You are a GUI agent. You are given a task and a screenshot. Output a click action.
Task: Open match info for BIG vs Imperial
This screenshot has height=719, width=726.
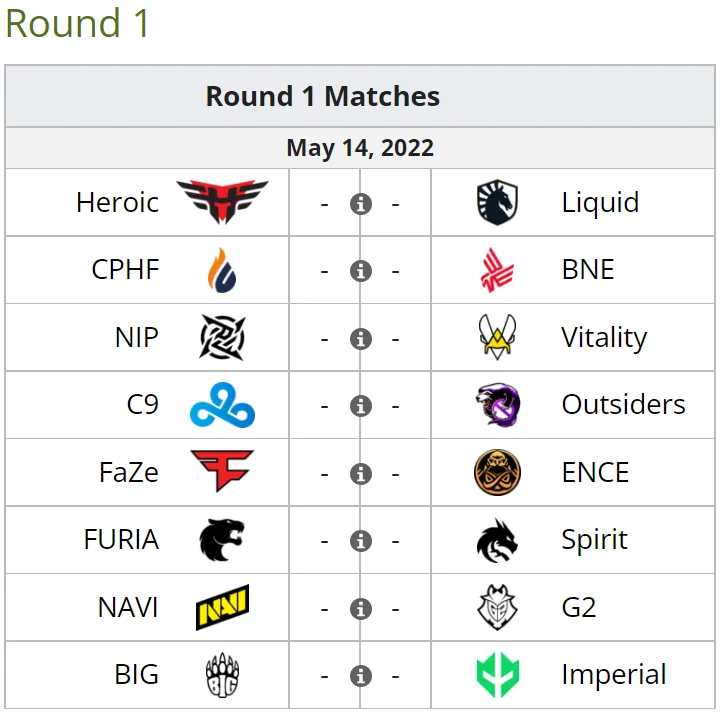point(361,676)
